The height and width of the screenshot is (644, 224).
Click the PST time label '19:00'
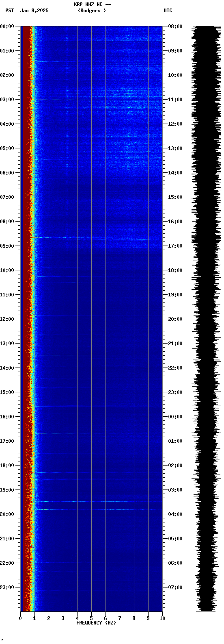(7, 490)
